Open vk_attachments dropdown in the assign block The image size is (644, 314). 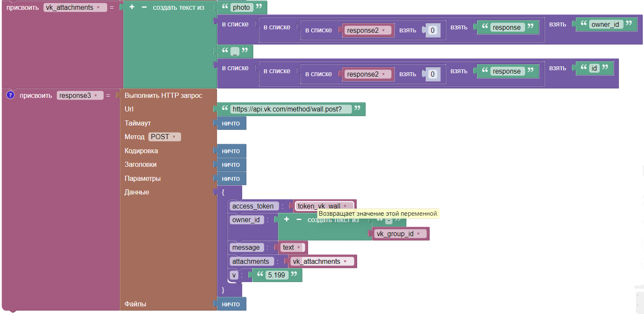click(x=75, y=8)
